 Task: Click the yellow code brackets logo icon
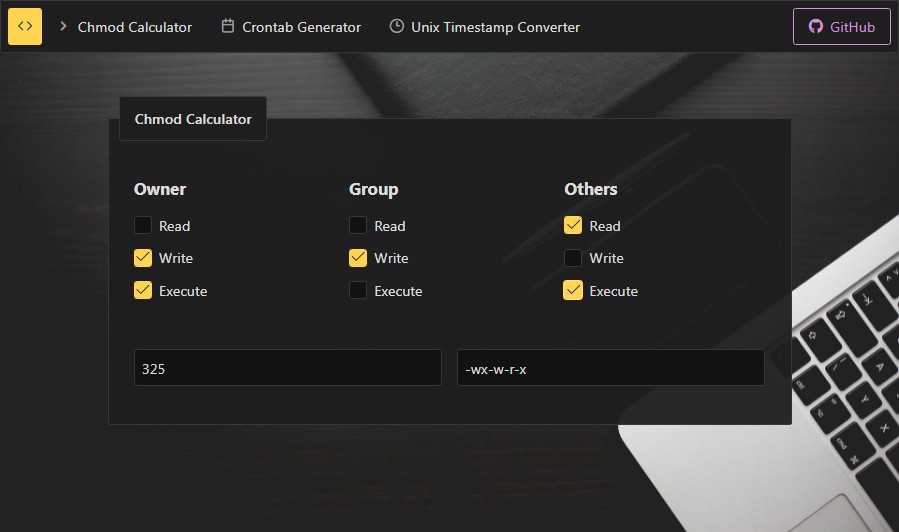pyautogui.click(x=25, y=27)
